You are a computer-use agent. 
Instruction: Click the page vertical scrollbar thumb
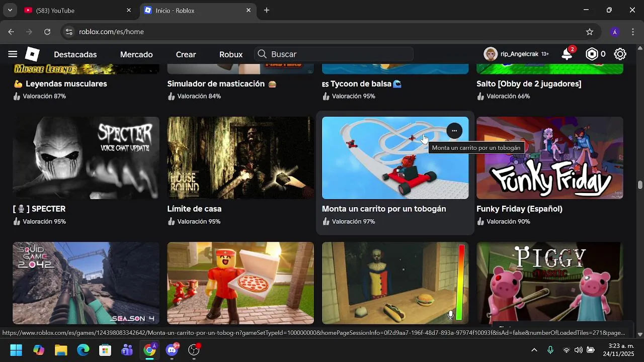tap(640, 185)
